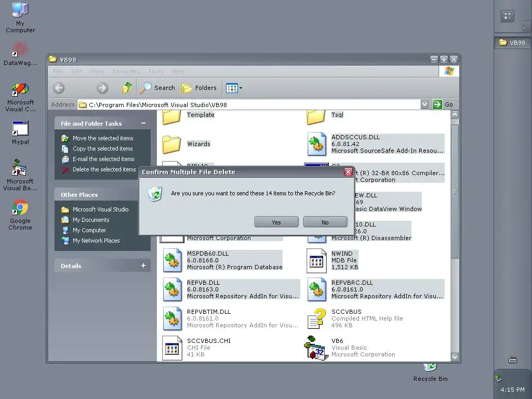532x399 pixels.
Task: Open the Tools menu
Action: 156,71
